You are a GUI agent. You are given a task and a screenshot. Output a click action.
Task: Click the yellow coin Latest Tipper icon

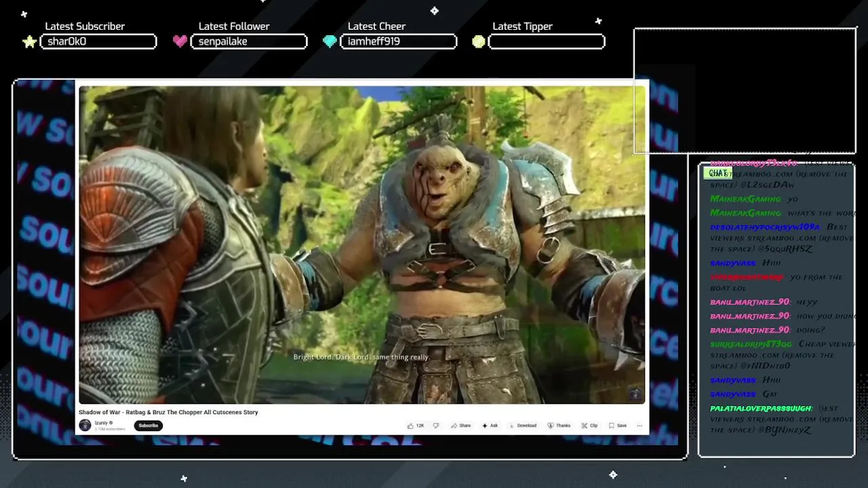[x=479, y=42]
